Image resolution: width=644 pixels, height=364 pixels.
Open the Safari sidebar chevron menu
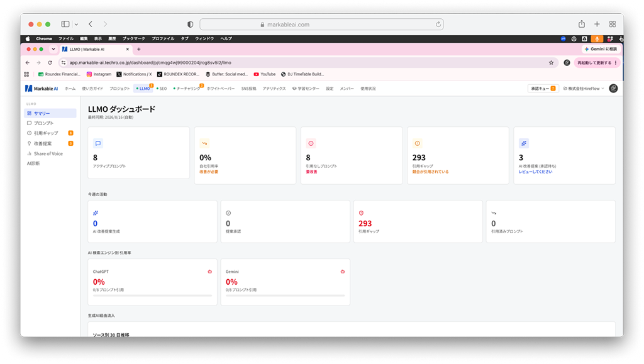(76, 25)
